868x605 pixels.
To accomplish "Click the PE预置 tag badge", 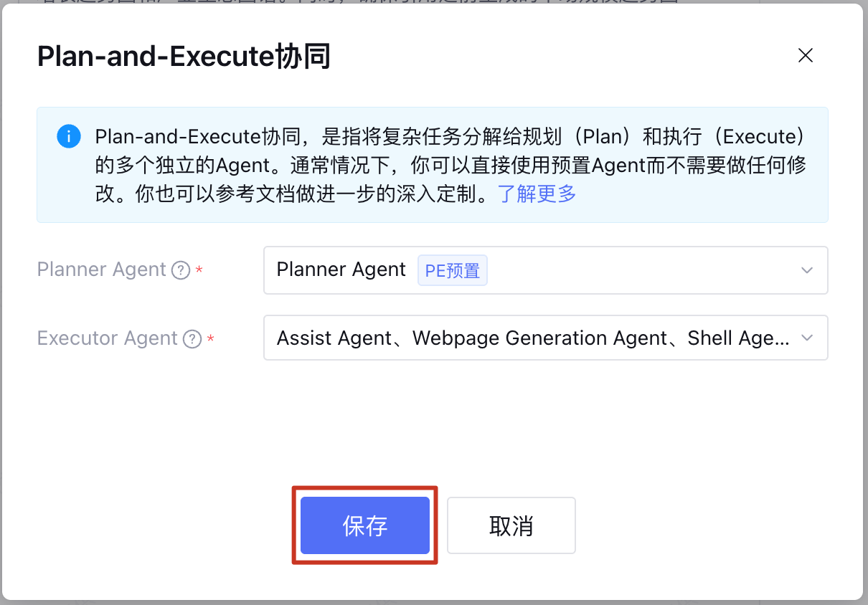I will 453,270.
